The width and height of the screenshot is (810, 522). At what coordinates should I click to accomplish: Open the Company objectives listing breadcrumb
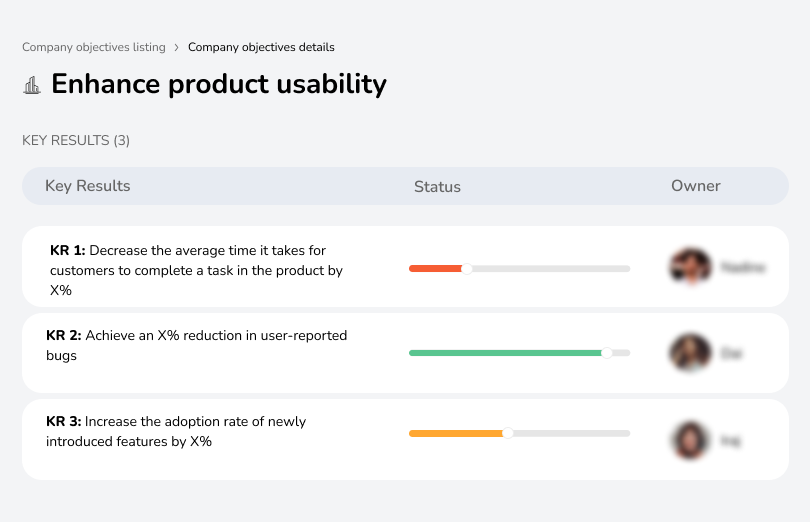94,47
